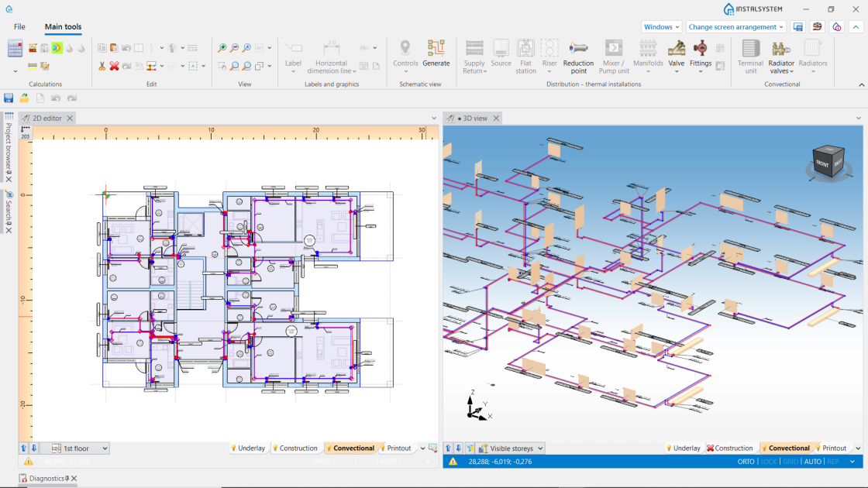
Task: Toggle AUTO mode in 3D status bar
Action: pyautogui.click(x=812, y=462)
